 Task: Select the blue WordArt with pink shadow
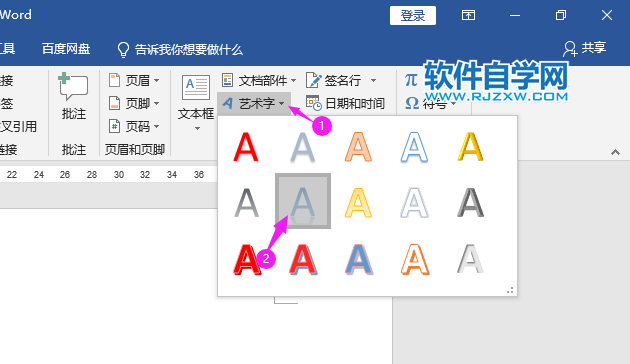point(359,260)
